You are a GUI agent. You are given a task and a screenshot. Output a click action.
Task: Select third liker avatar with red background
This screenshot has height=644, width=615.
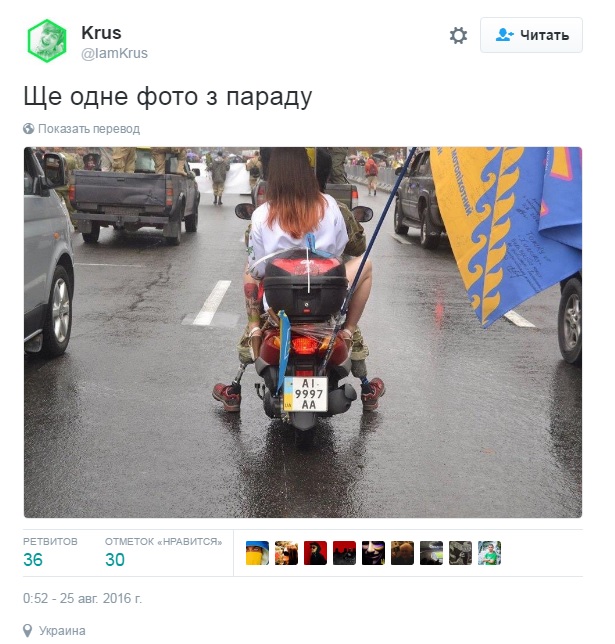(x=315, y=553)
